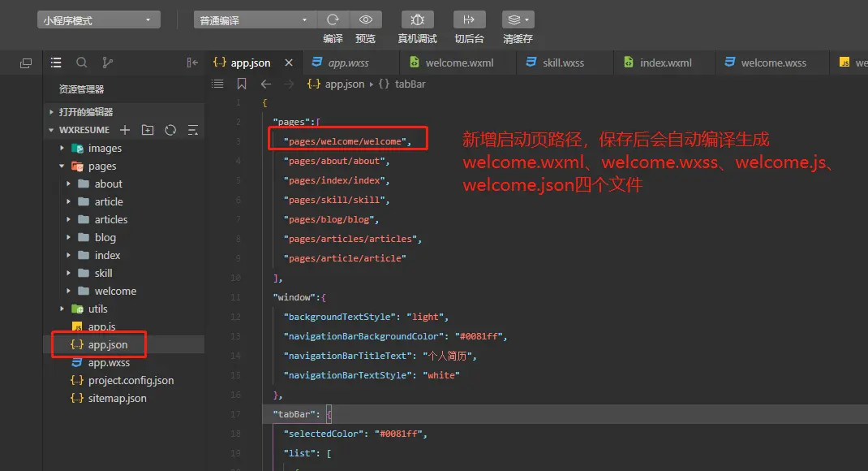Open project.config.json in the file tree

pyautogui.click(x=124, y=380)
